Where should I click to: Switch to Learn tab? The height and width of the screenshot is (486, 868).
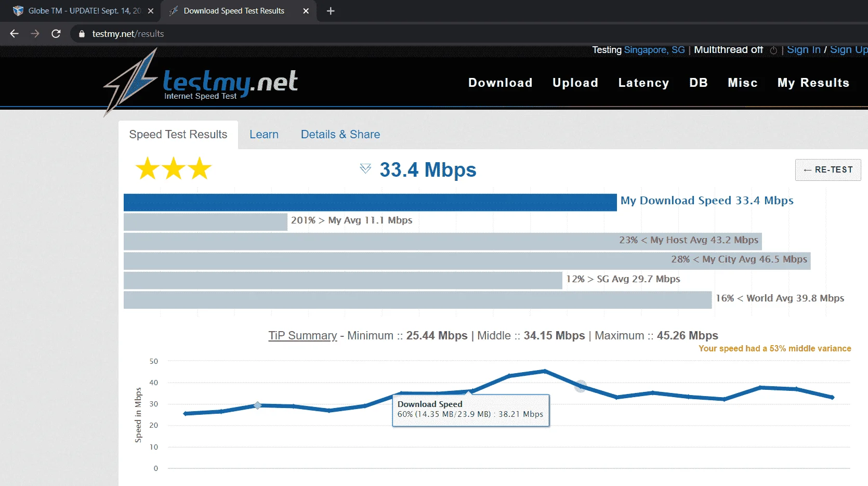[x=264, y=135]
